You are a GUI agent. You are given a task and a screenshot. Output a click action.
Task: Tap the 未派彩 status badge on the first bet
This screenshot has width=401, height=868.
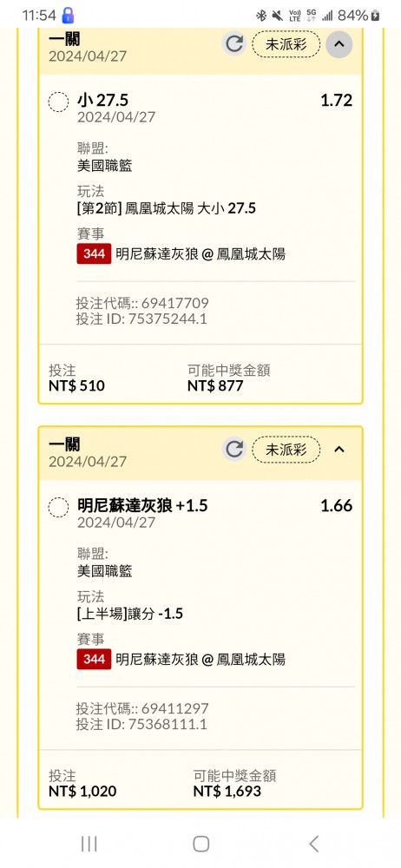tap(286, 44)
